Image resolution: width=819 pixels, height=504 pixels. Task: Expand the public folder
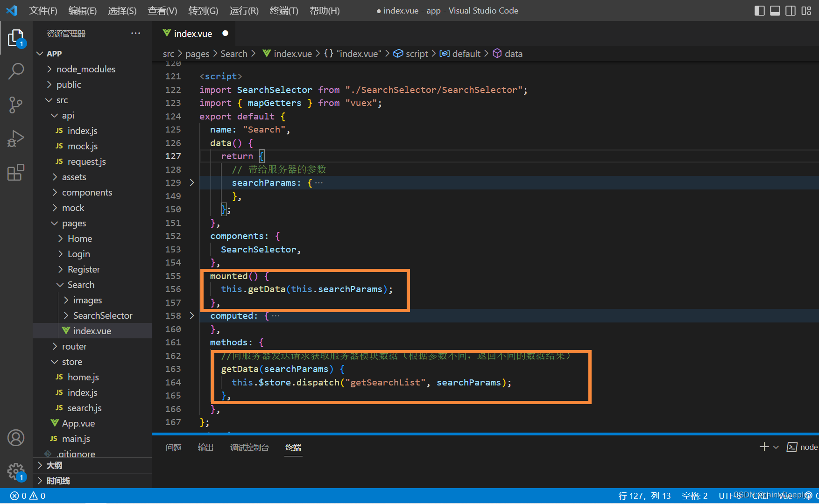pos(92,84)
